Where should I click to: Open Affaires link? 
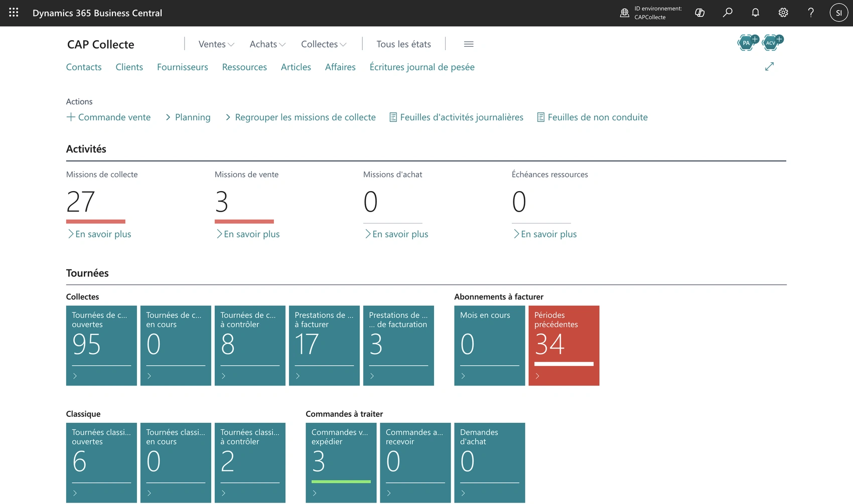(x=340, y=67)
